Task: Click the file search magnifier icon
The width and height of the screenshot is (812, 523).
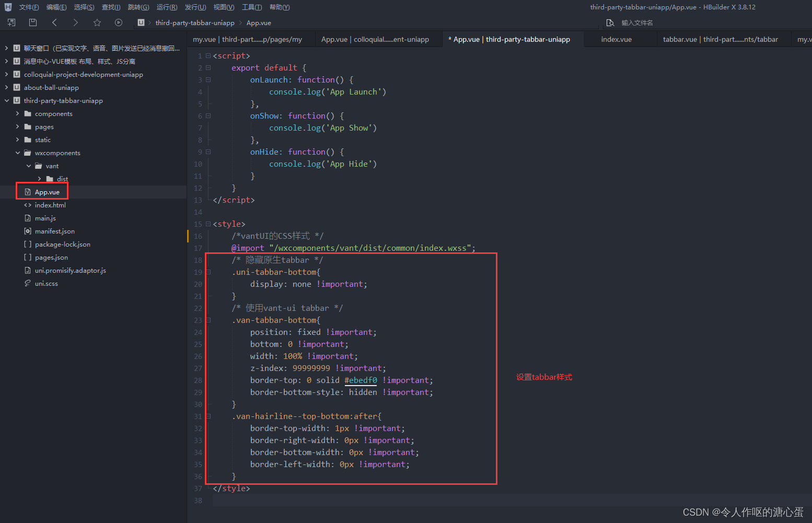Action: (x=610, y=22)
